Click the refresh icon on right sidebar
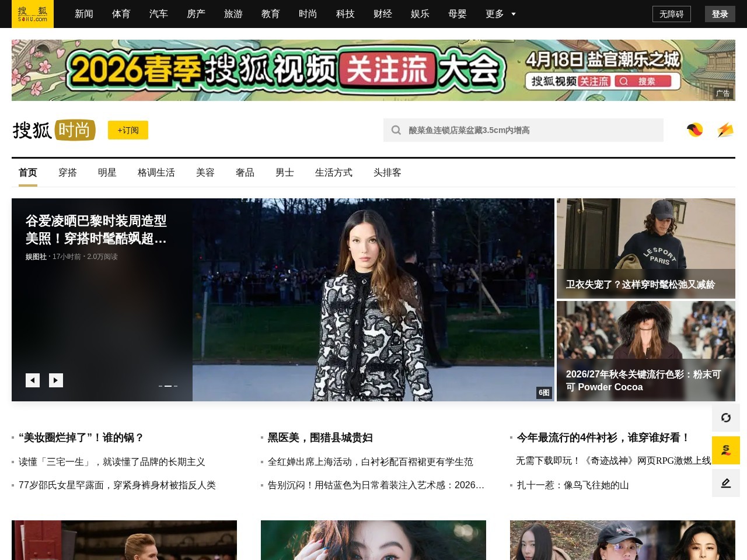Viewport: 747px width, 560px height. point(725,418)
